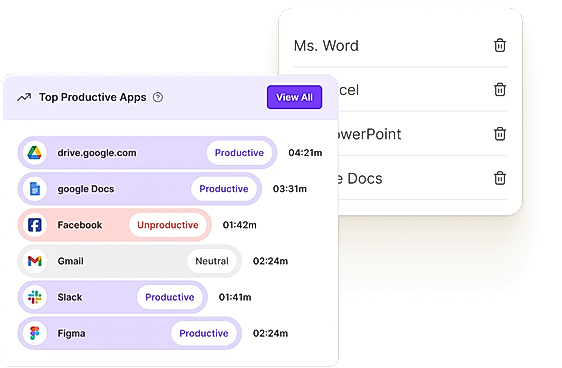
Task: Select the Gmail app name
Action: (70, 261)
